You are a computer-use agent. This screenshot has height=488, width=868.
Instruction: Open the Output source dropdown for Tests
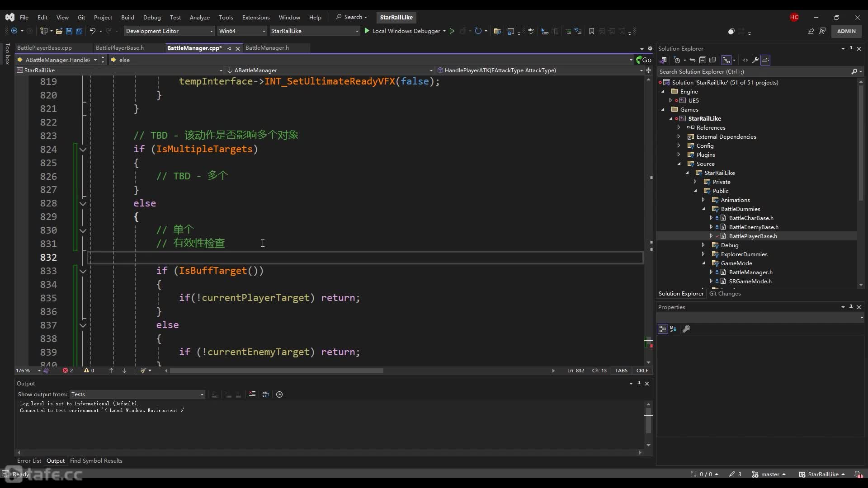[201, 394]
